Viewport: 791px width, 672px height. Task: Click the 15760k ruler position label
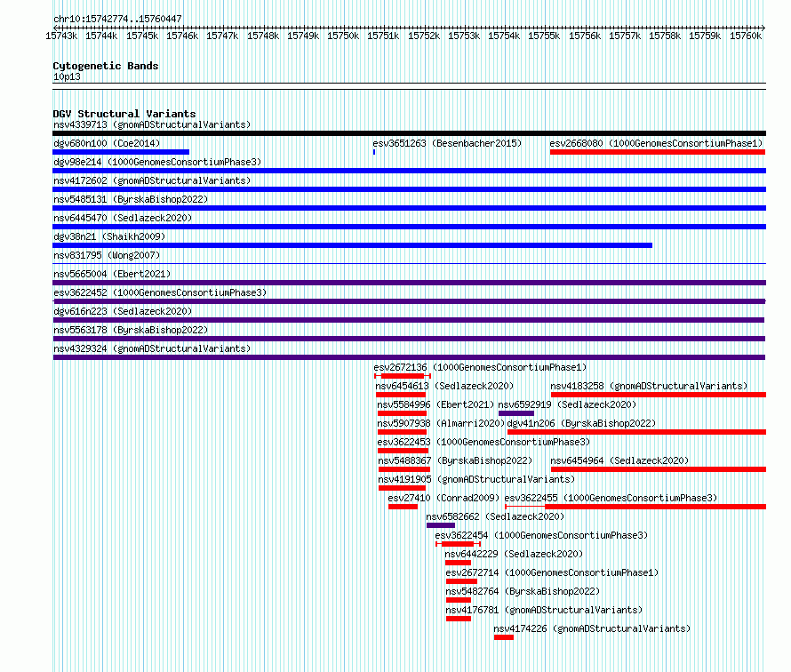(746, 36)
